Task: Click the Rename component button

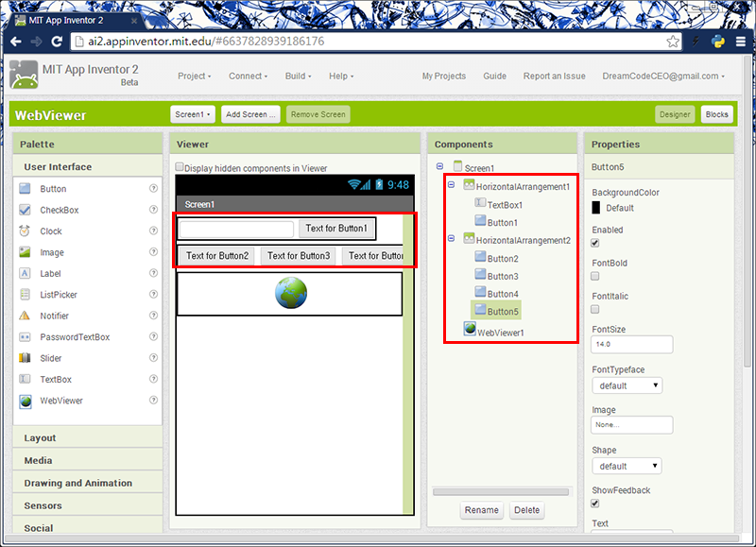Action: pos(482,510)
